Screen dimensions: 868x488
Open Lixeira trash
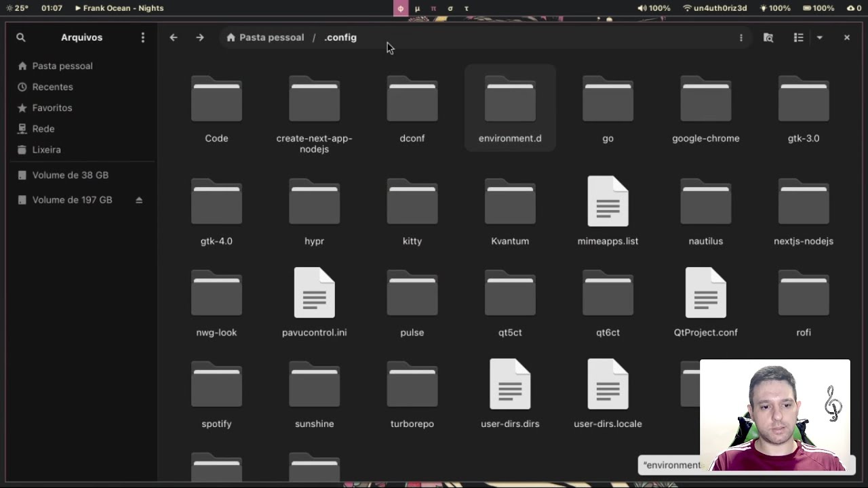81,150
